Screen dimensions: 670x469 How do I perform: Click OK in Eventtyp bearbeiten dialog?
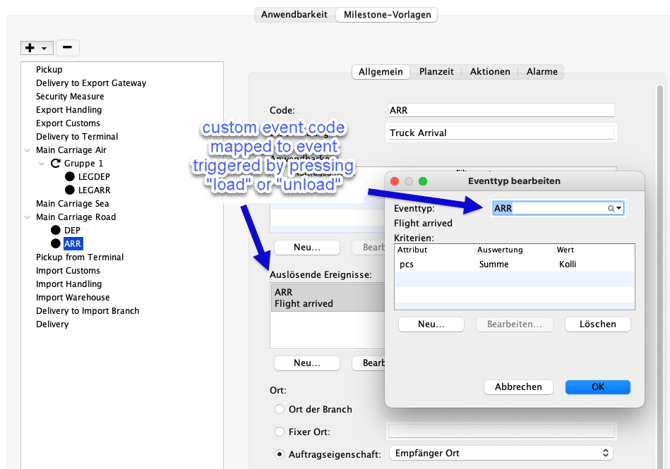[x=598, y=387]
